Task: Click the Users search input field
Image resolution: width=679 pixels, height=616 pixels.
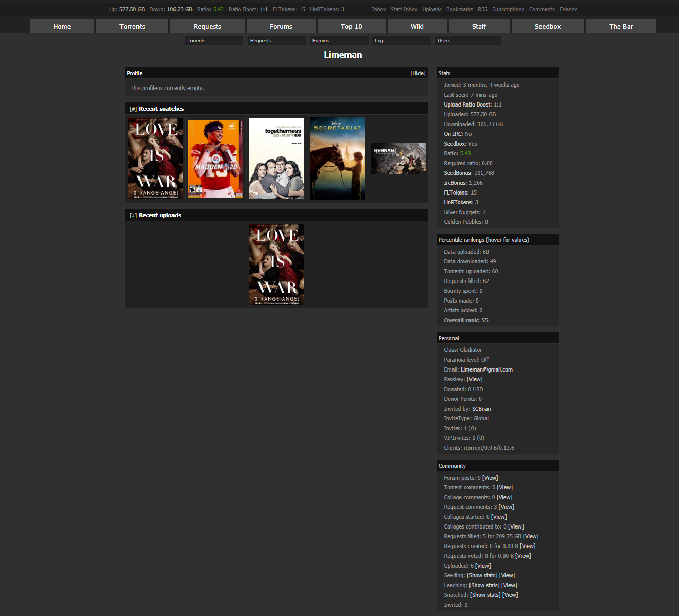Action: point(468,40)
